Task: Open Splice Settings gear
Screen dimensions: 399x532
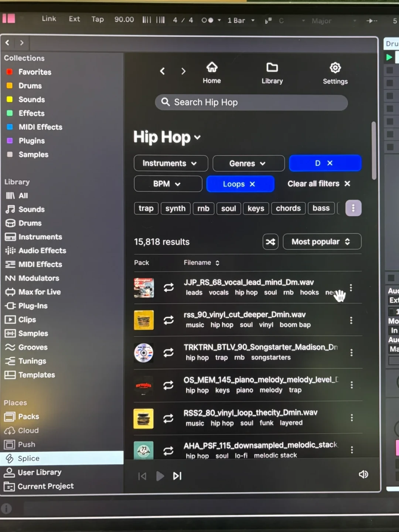Action: coord(335,74)
